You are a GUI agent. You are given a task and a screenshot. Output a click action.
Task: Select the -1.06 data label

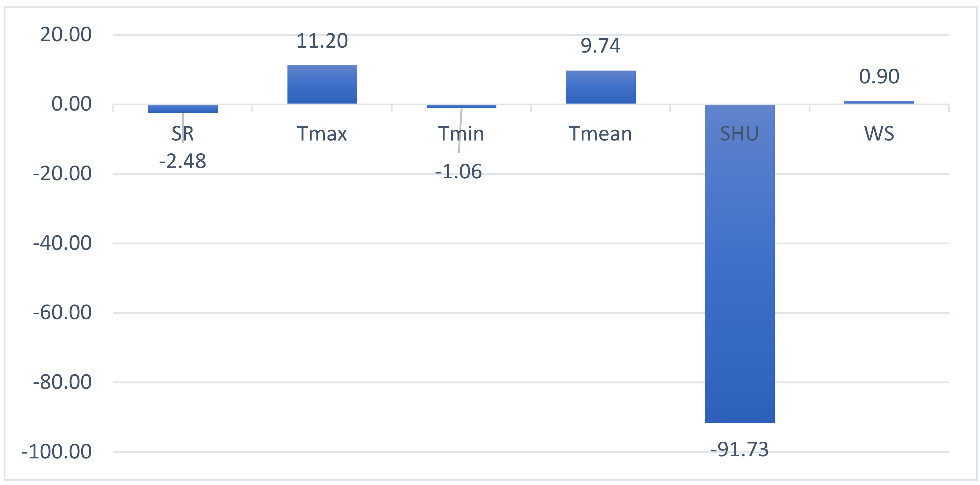click(x=459, y=172)
